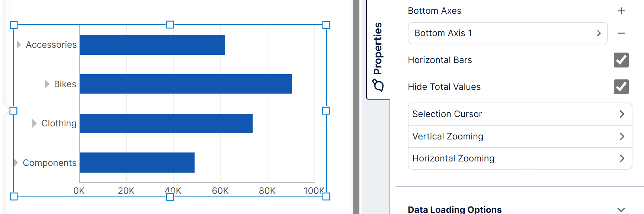The width and height of the screenshot is (644, 214).
Task: Click the Properties paintbrush icon
Action: 378,85
